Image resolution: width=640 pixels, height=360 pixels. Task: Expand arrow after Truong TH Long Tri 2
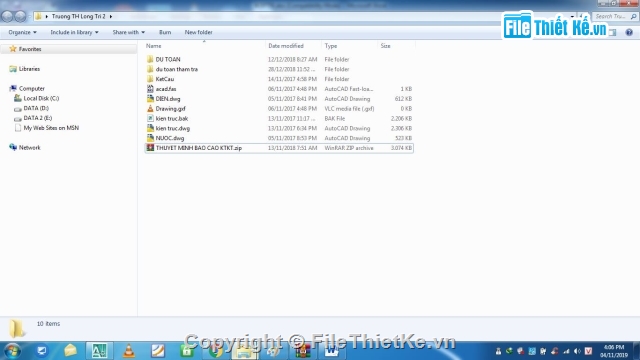click(111, 16)
